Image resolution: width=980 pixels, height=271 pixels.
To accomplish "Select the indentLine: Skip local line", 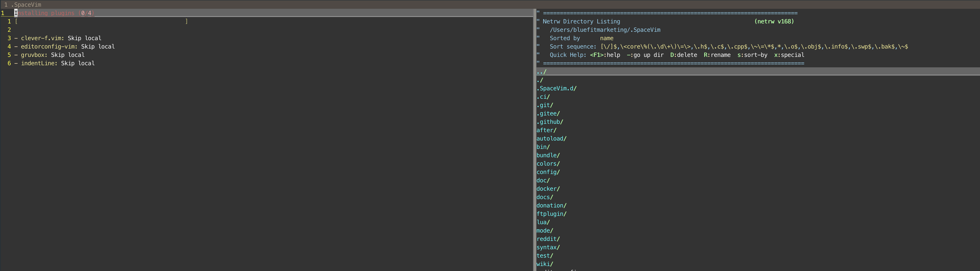I will click(x=54, y=63).
